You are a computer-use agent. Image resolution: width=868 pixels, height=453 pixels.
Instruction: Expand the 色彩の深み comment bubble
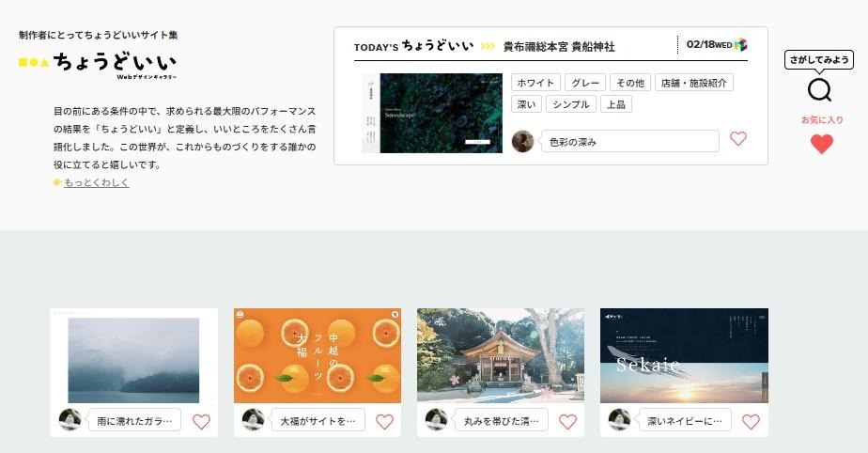[x=629, y=141]
